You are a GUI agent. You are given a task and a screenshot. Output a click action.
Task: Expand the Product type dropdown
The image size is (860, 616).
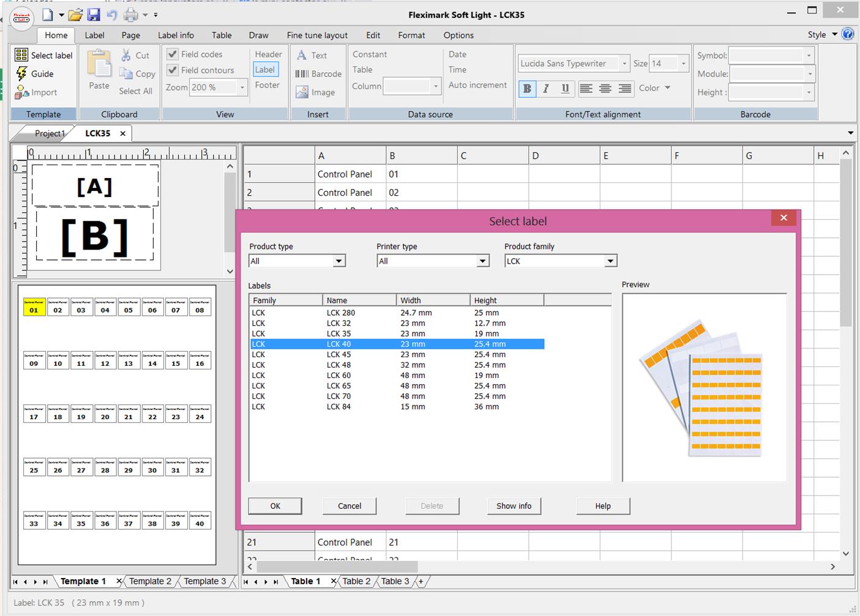click(338, 261)
